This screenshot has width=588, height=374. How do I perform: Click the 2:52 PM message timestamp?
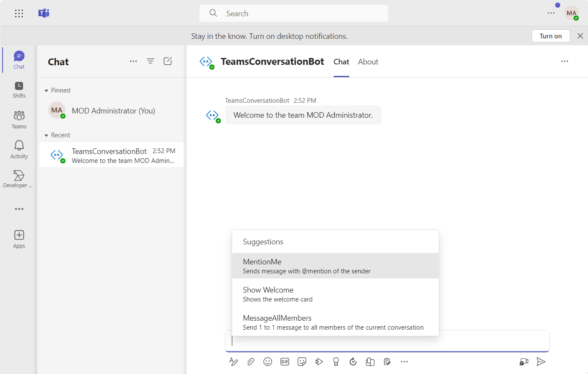click(305, 101)
